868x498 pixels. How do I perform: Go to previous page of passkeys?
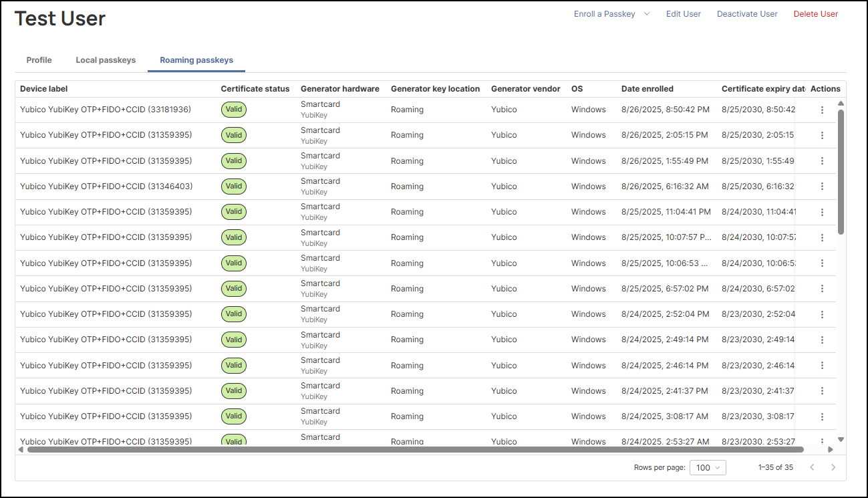click(x=812, y=467)
